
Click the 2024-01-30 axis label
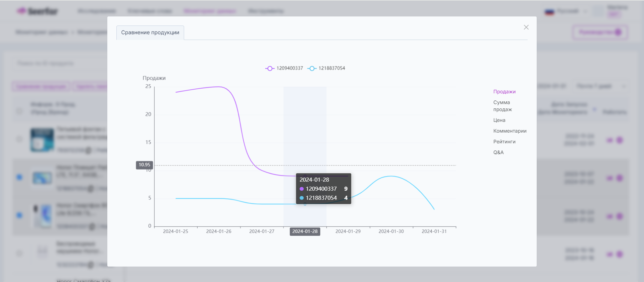tap(391, 231)
